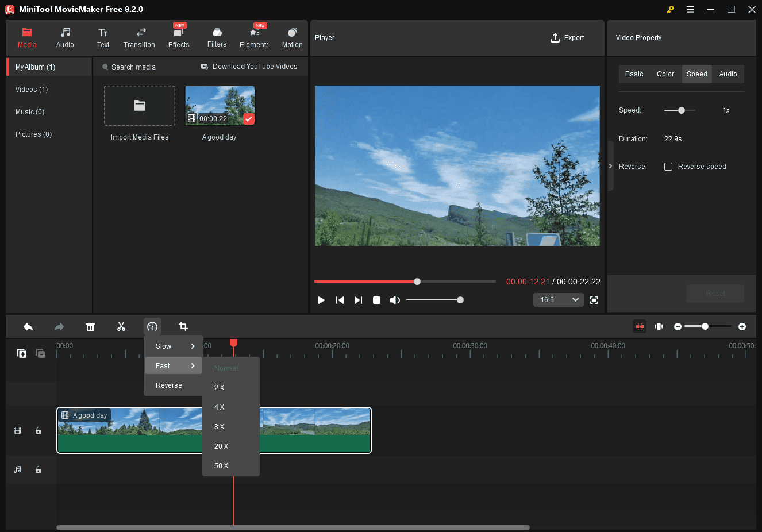Open the Transition tab
The height and width of the screenshot is (532, 762).
[x=139, y=38]
